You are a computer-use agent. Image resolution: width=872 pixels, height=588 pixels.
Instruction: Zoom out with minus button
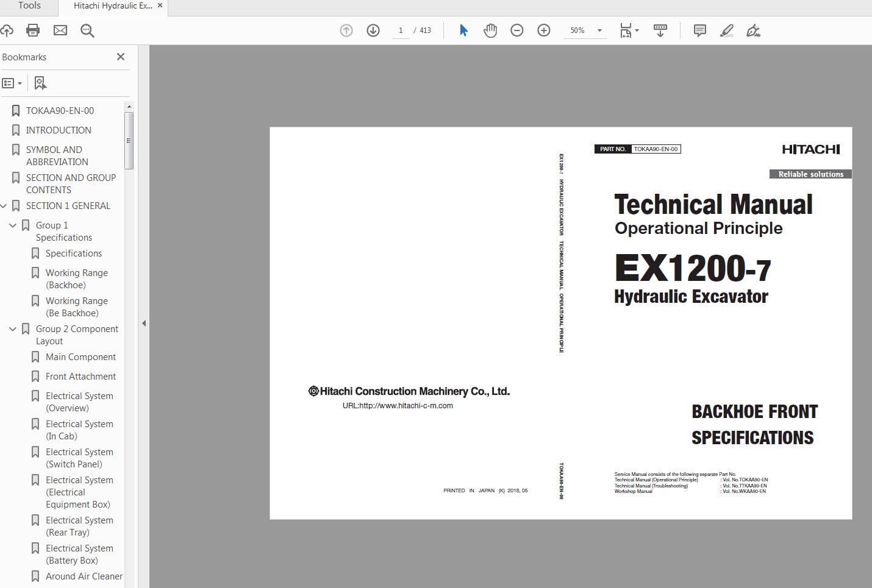(517, 30)
